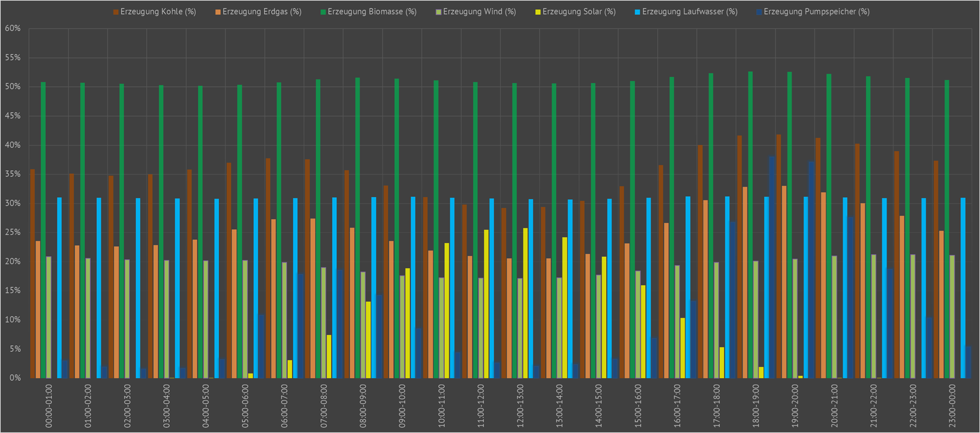Select the 00:00-01:00 time axis label
The height and width of the screenshot is (433, 980).
[49, 406]
